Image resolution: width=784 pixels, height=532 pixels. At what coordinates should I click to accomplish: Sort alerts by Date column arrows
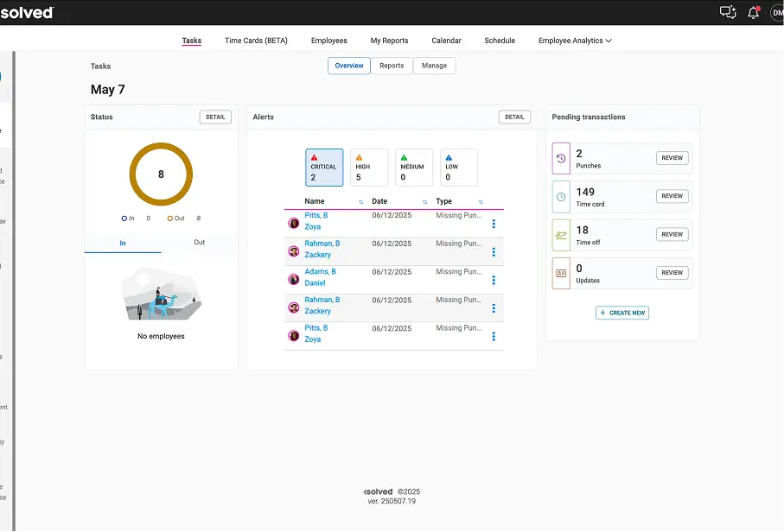pos(425,202)
